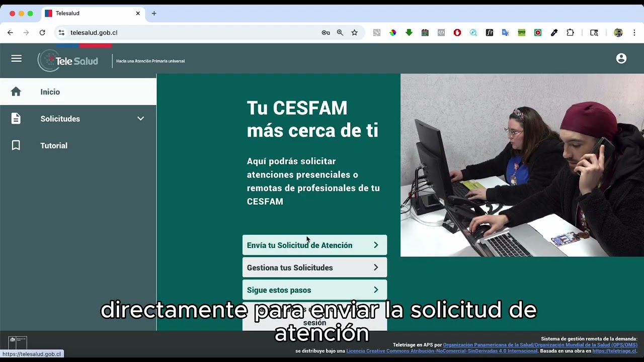Click the zoom magnifier icon in address bar
Viewport: 644px width, 362px height.
pos(340,33)
